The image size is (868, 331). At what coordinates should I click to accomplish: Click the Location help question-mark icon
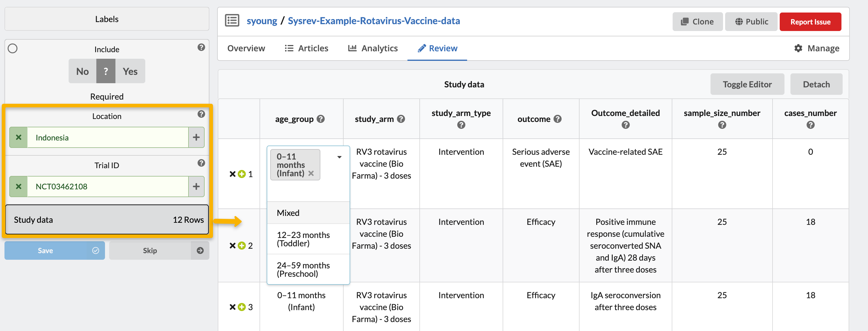pos(201,114)
